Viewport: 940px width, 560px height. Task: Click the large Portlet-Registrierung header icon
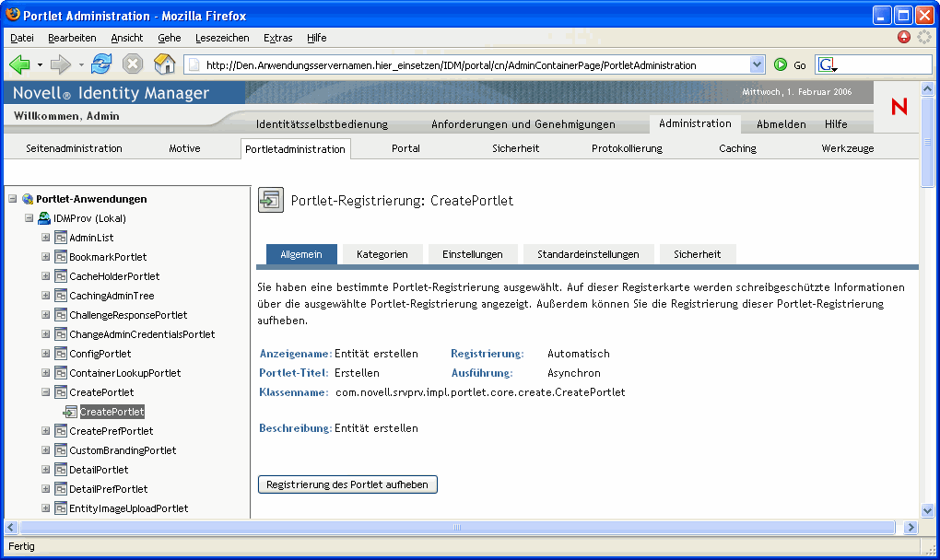point(271,200)
